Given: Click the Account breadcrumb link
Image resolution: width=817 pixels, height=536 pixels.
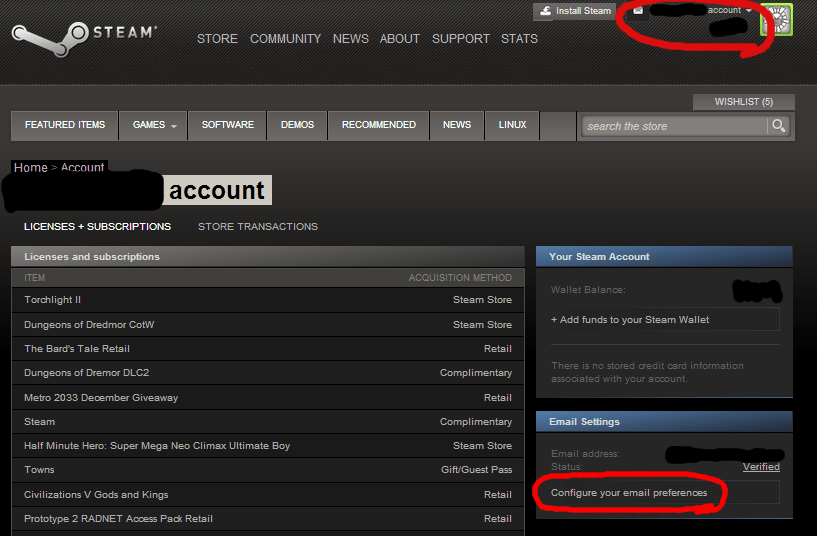Looking at the screenshot, I should pyautogui.click(x=82, y=167).
